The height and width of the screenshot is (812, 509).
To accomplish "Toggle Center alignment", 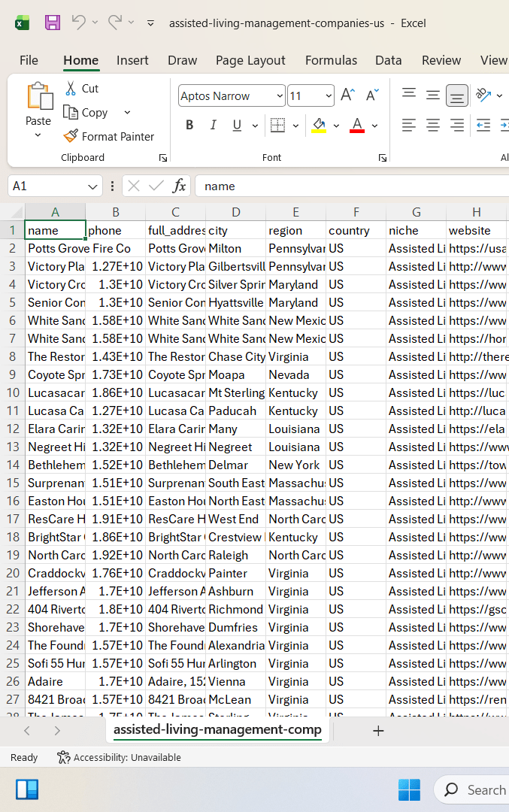I will [x=433, y=125].
